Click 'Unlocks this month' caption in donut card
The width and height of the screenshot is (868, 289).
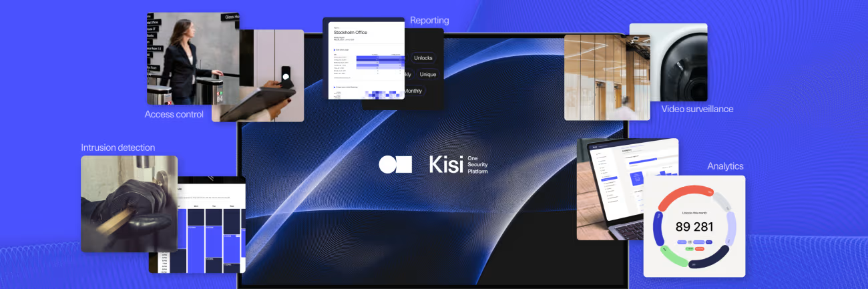click(694, 212)
